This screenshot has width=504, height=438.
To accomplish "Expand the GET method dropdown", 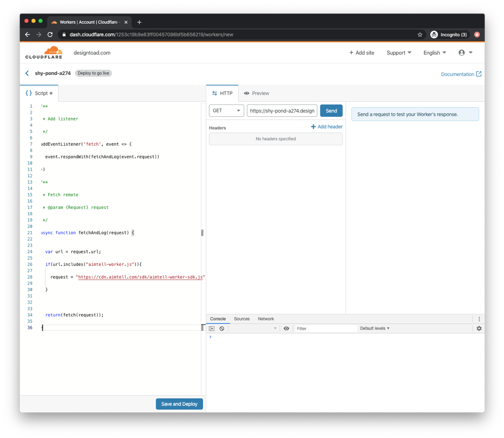I will [x=226, y=111].
